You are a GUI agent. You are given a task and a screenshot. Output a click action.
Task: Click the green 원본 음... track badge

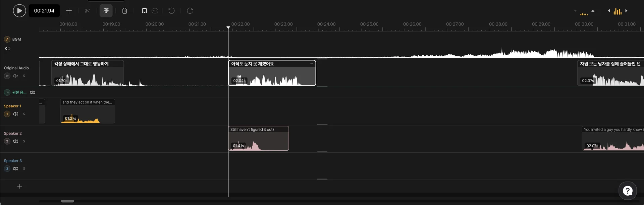click(x=7, y=92)
